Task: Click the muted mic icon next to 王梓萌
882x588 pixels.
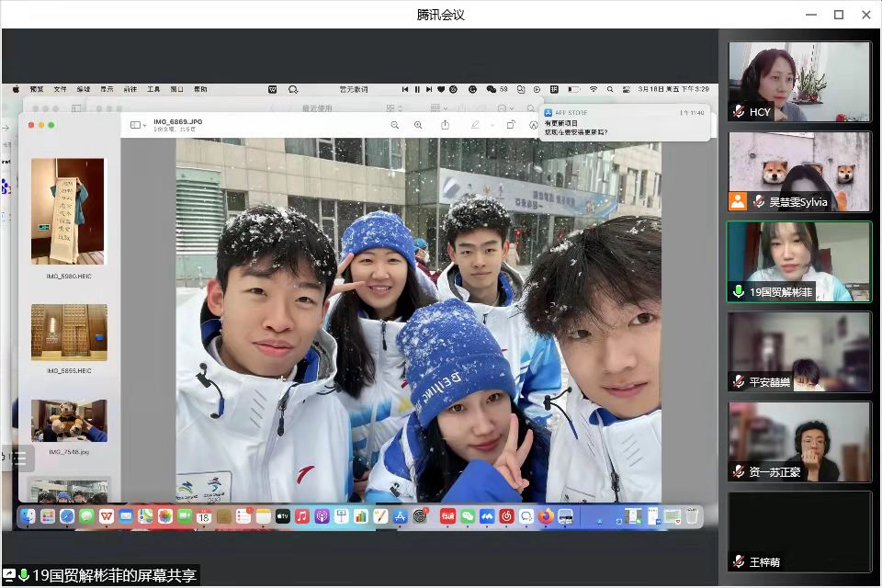Action: click(739, 561)
